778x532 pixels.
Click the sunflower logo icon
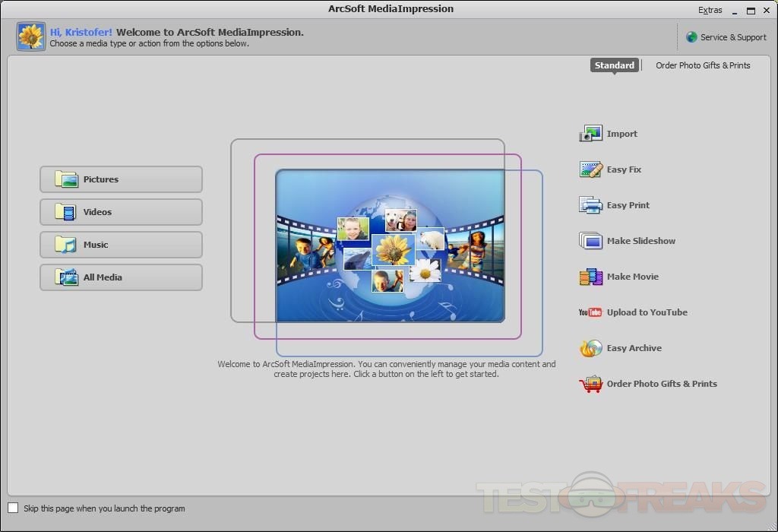[30, 36]
